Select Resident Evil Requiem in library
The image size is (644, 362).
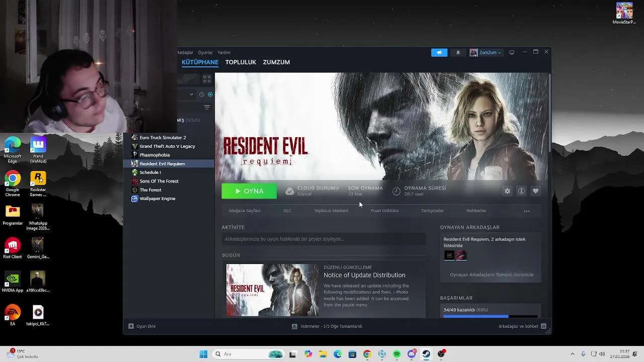[169, 163]
